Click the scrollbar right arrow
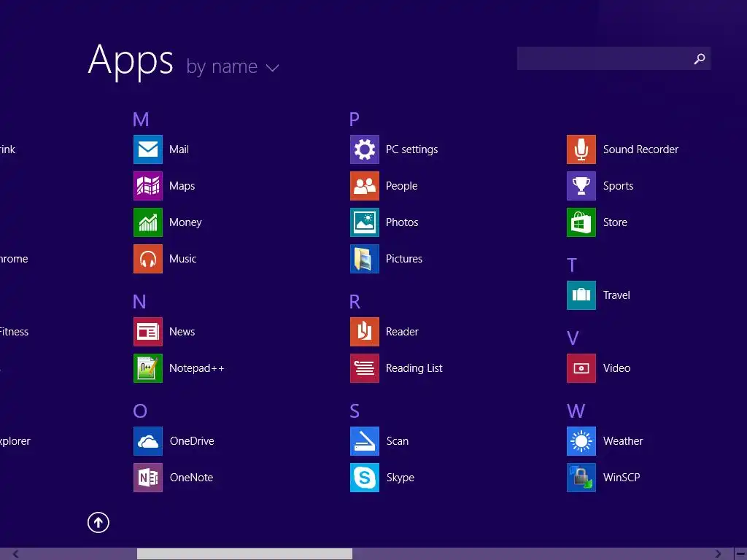The width and height of the screenshot is (747, 560). point(719,554)
